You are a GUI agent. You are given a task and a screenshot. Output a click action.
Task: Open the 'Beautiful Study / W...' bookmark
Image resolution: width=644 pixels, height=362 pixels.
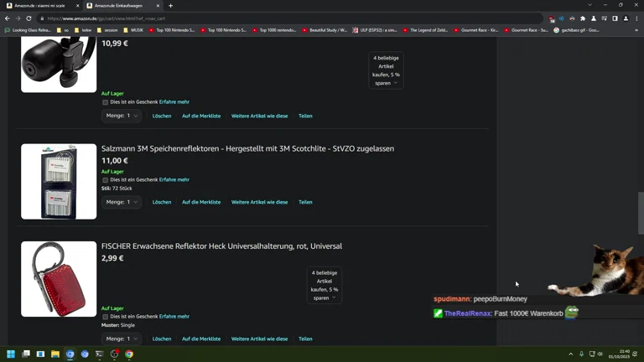click(325, 30)
